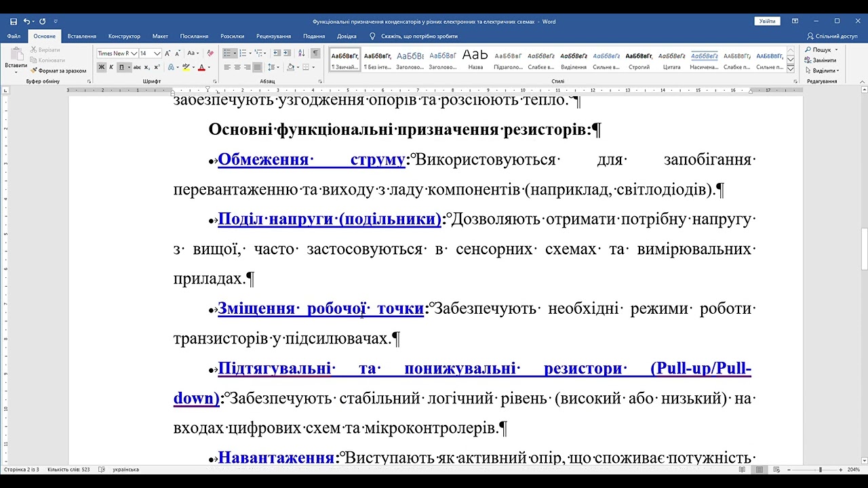Toggle bullet list
Viewport: 868px width, 488px height.
point(228,53)
